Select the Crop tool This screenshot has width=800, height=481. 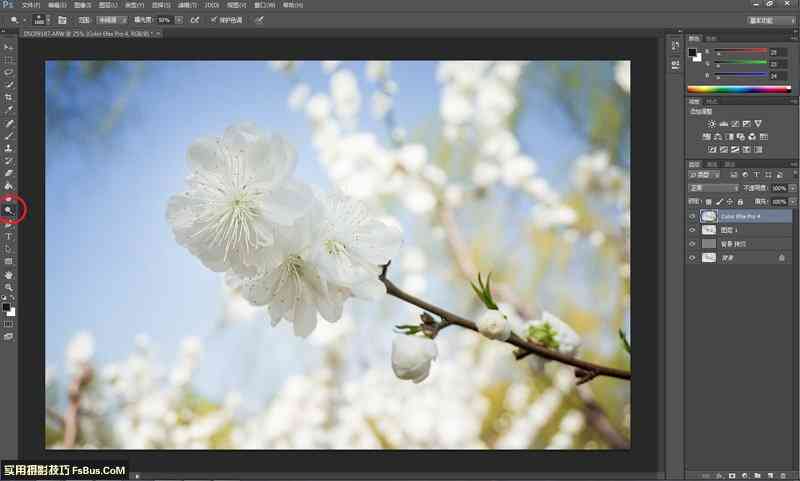(x=9, y=97)
